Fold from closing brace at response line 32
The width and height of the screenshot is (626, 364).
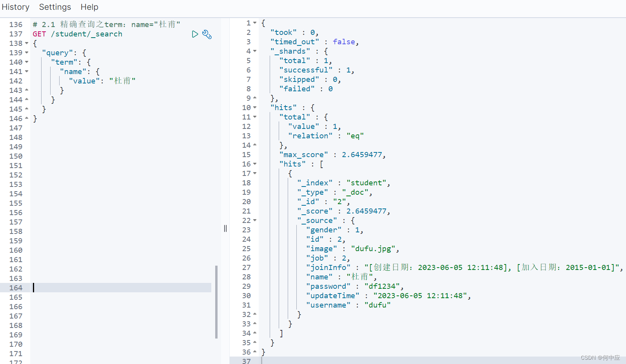[x=255, y=315]
